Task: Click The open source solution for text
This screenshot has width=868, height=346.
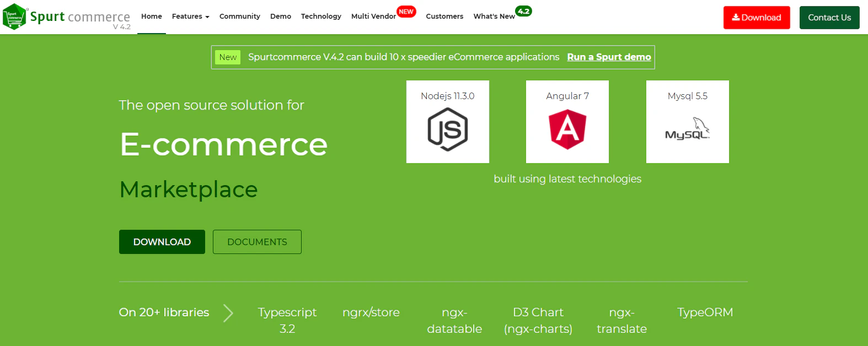Action: [212, 105]
